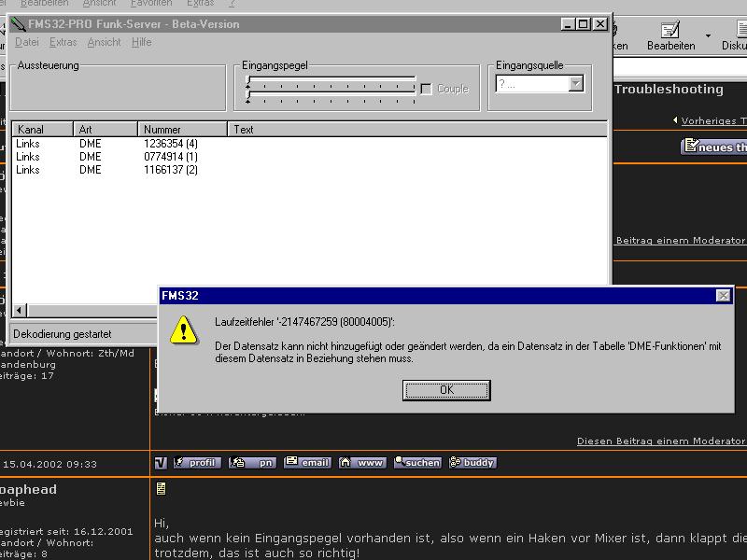Viewport: 747px width, 560px height.
Task: Click the suchen button for user posts
Action: tap(417, 462)
